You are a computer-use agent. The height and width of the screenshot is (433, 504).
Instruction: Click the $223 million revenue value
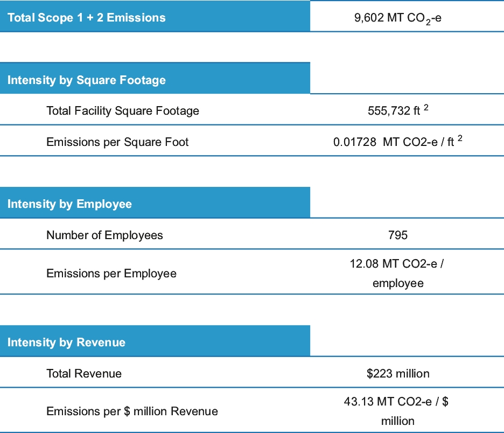(x=397, y=374)
